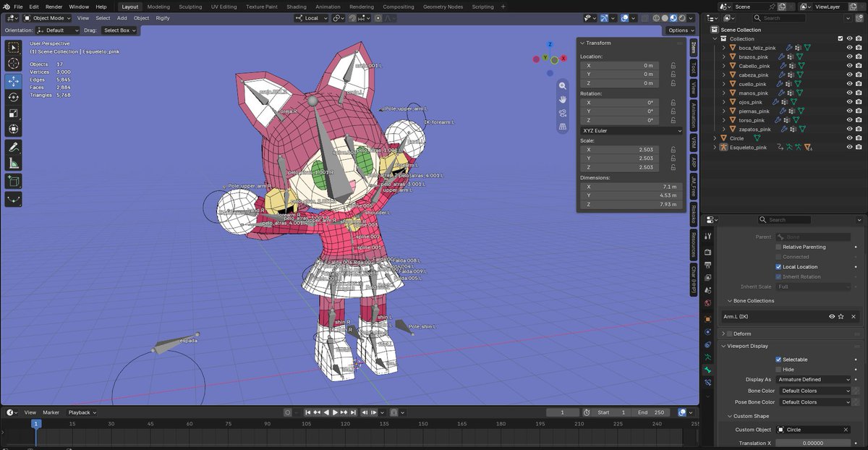Switch orthographic/perspective grid gizmo
This screenshot has height=450, width=868.
point(563,127)
